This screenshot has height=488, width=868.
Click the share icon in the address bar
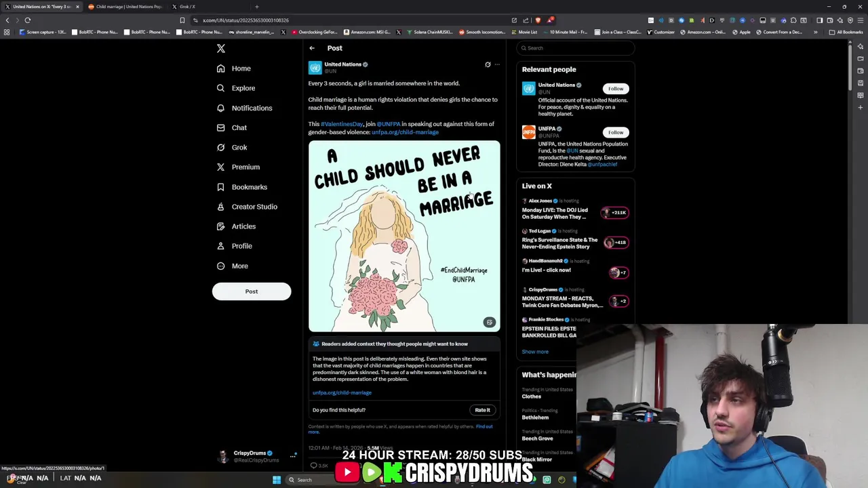pyautogui.click(x=526, y=20)
